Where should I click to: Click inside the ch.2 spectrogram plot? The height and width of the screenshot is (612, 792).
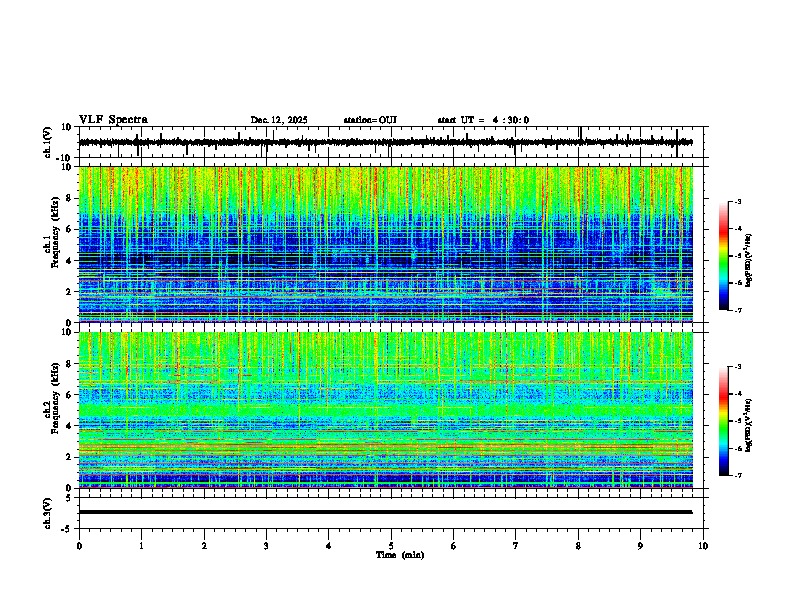pos(386,410)
